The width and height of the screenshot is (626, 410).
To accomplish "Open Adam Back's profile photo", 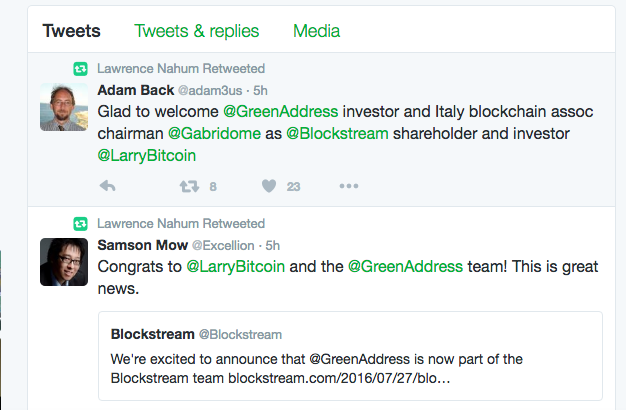I will coord(64,107).
